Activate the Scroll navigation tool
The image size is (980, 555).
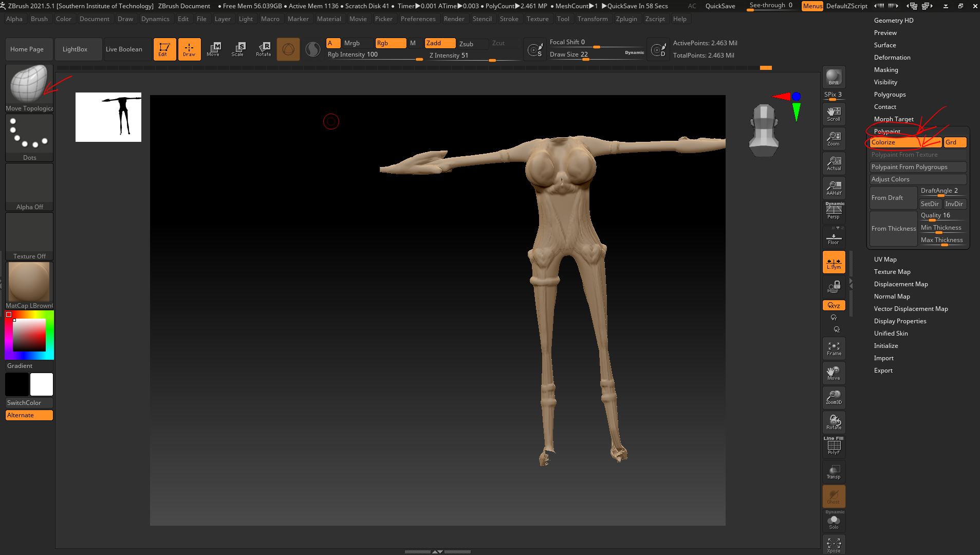tap(833, 113)
